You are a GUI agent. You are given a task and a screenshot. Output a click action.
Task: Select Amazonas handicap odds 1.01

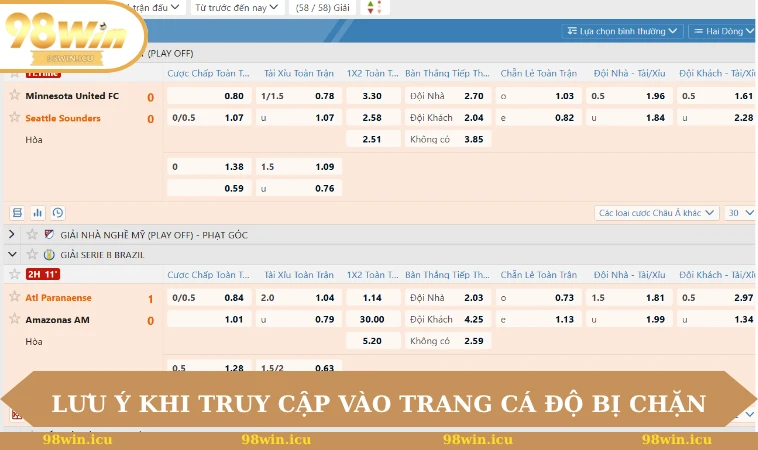pos(209,319)
